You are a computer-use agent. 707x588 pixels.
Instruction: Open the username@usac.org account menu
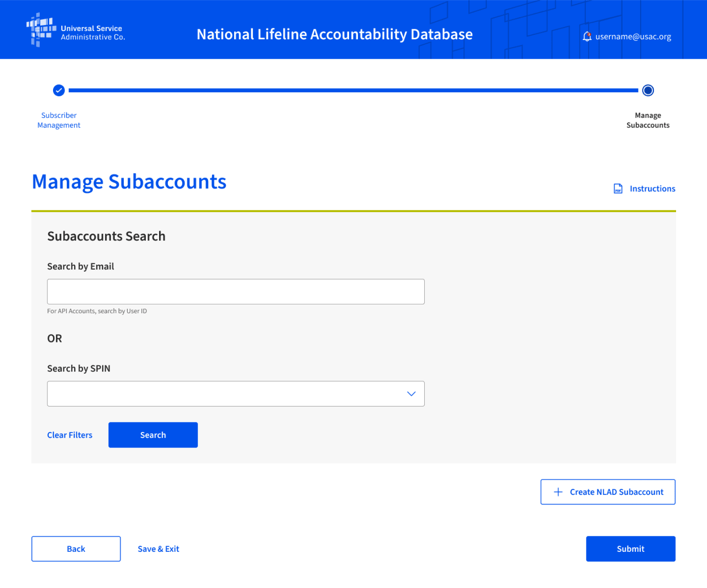(633, 37)
